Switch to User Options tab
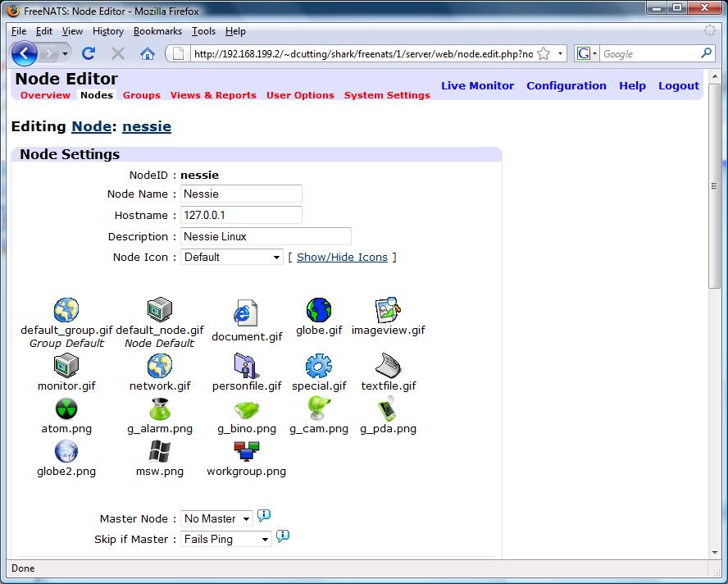The image size is (728, 584). click(300, 95)
